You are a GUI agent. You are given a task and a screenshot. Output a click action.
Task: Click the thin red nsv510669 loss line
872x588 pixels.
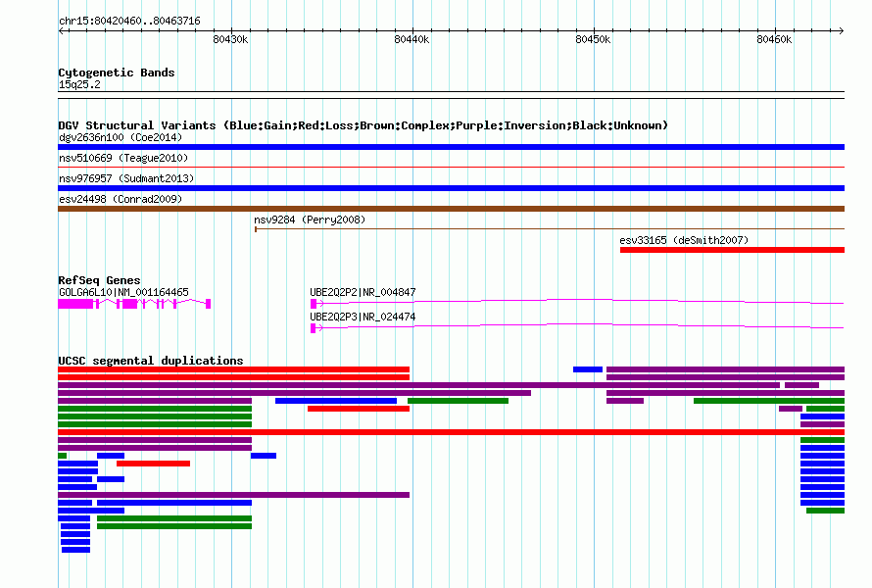pyautogui.click(x=451, y=167)
